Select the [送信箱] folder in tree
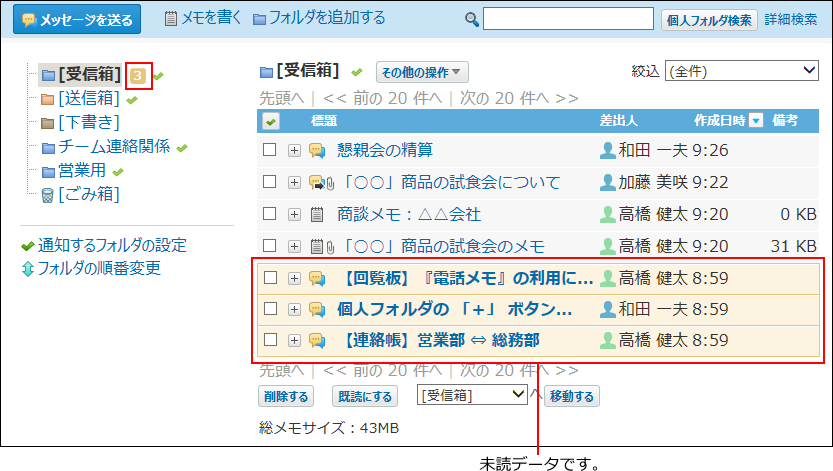The image size is (833, 471). (89, 98)
